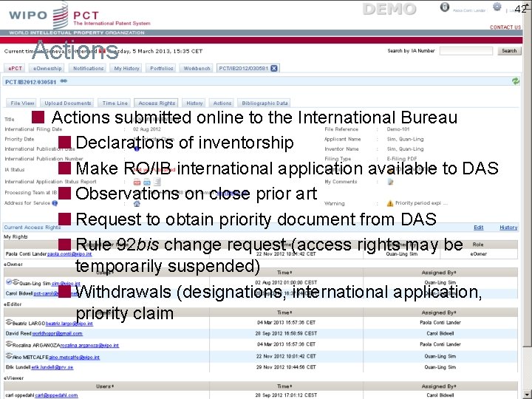Open the Notifications tab
The width and height of the screenshot is (532, 399).
88,68
